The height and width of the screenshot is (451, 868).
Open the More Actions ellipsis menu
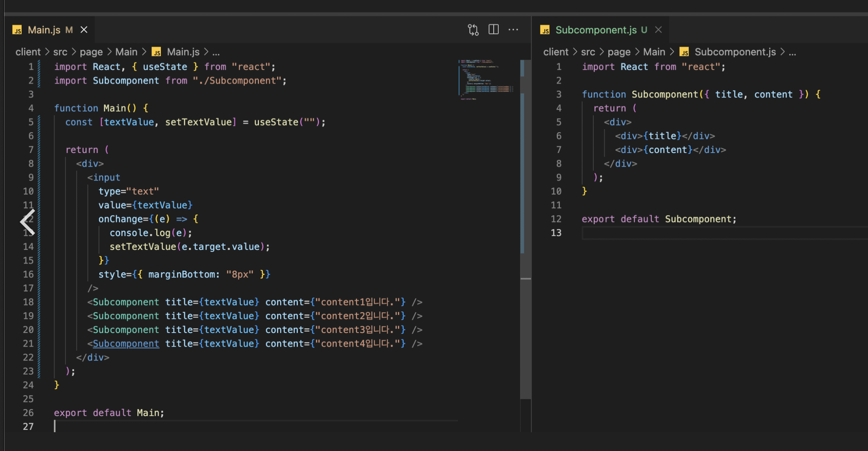tap(513, 30)
